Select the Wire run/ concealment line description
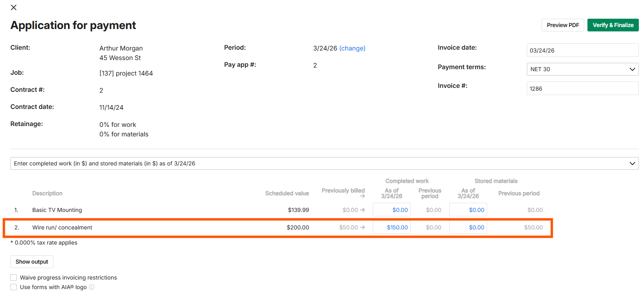The image size is (644, 301). pyautogui.click(x=62, y=227)
